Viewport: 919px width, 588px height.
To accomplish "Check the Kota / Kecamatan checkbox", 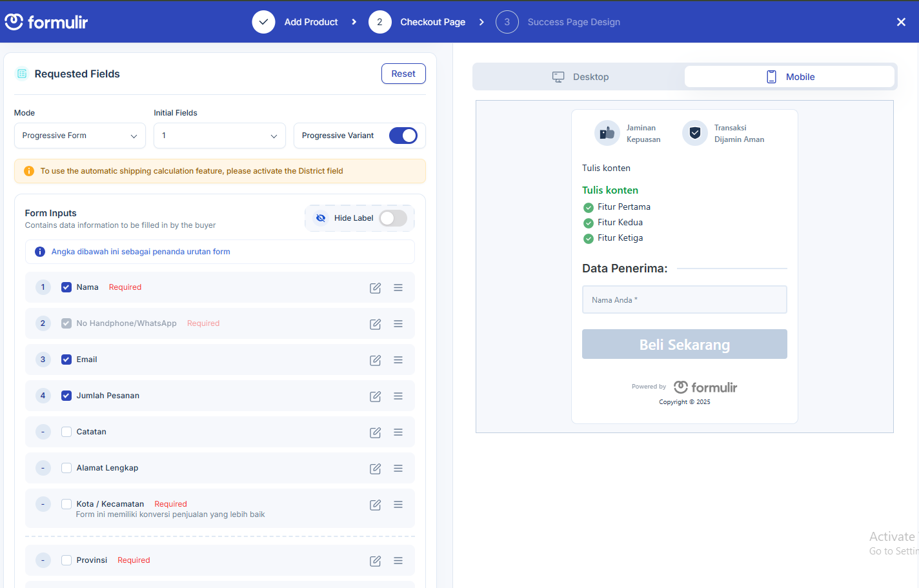I will pyautogui.click(x=66, y=504).
